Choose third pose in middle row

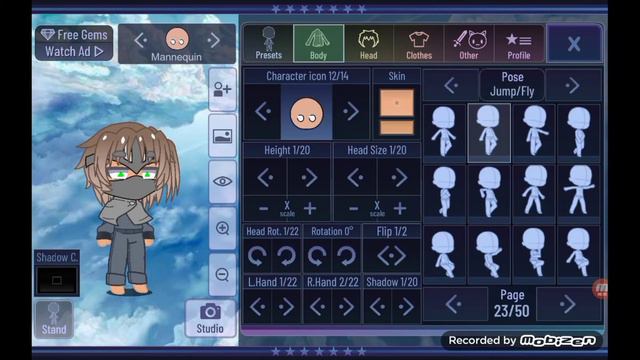point(534,193)
